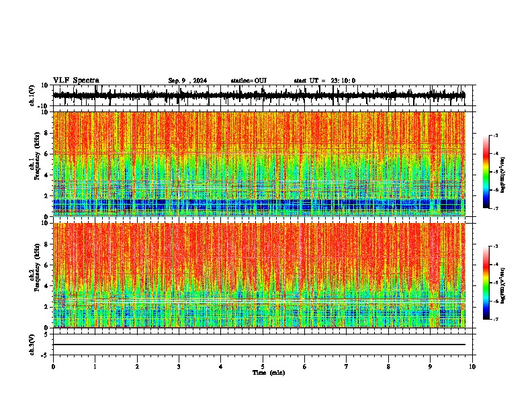Click the VLF Spectra title text

(76, 81)
